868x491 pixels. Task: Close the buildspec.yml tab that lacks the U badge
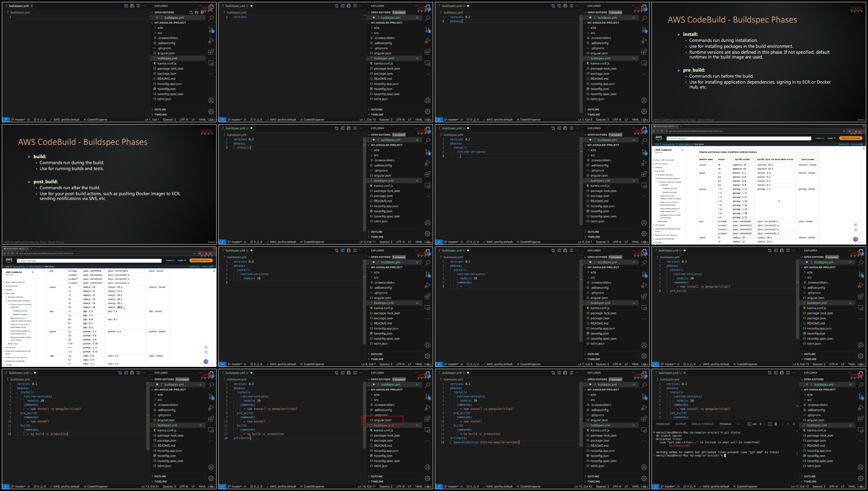pos(32,6)
